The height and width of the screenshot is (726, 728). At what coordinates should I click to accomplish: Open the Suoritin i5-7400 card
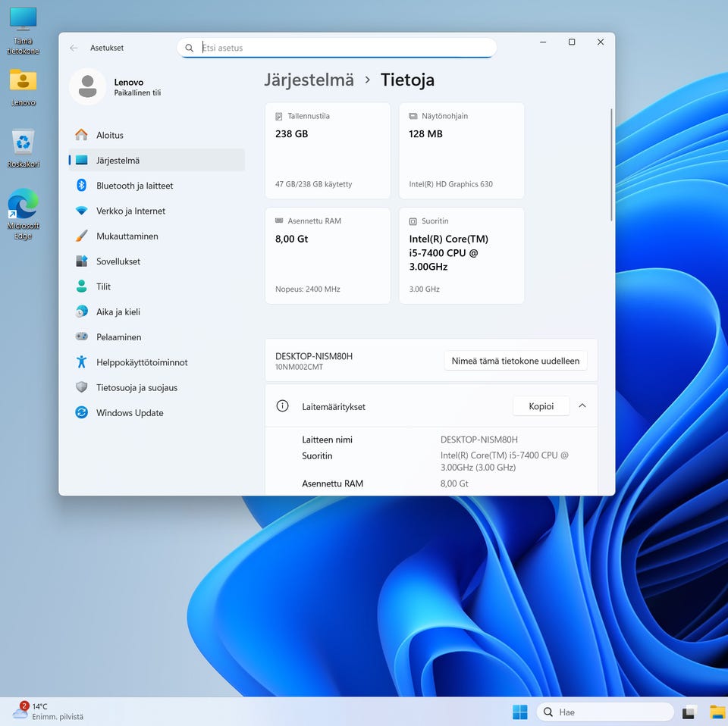point(462,255)
